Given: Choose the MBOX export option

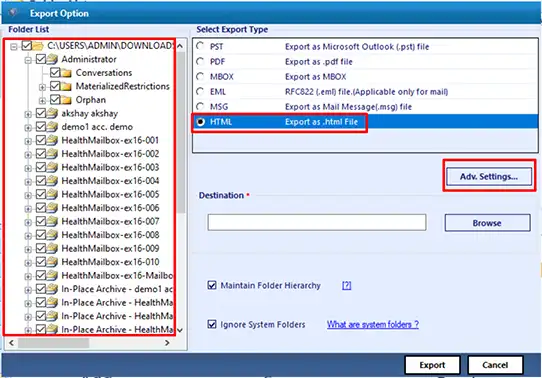Looking at the screenshot, I should pos(200,76).
